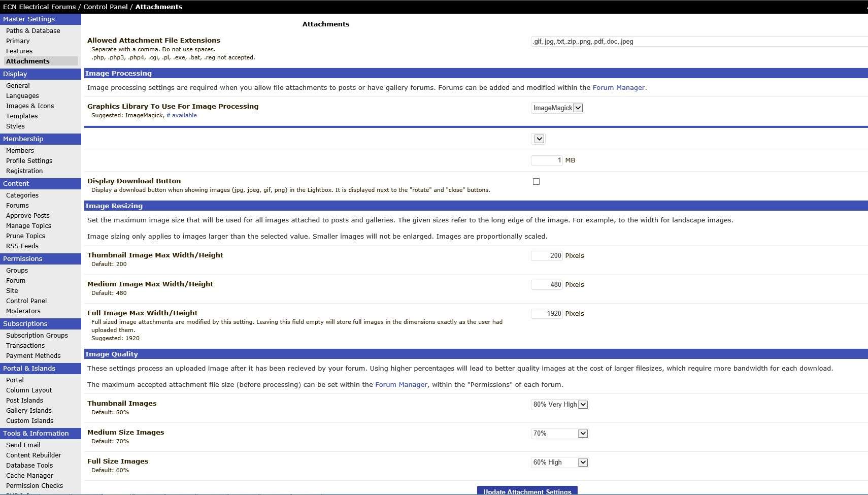
Task: Click the MB size input field
Action: click(547, 160)
